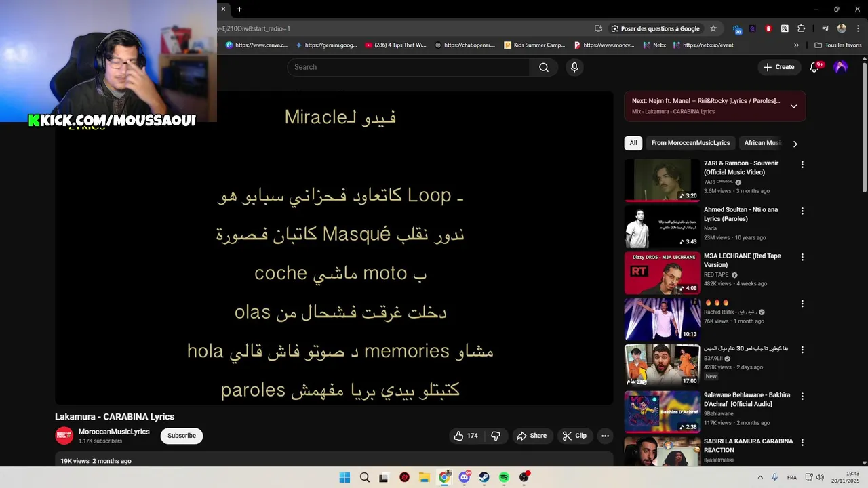Viewport: 868px width, 488px height.
Task: Open Kids Summer Camp bookmark
Action: [x=535, y=45]
